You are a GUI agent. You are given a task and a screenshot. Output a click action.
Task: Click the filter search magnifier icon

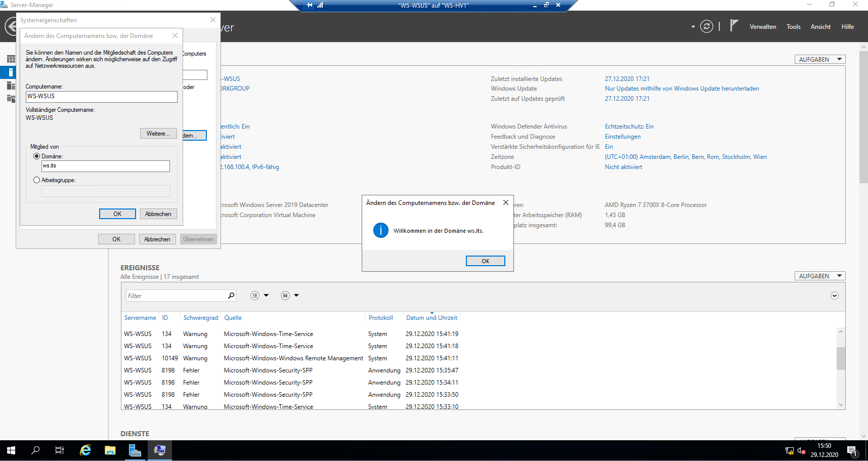point(231,296)
